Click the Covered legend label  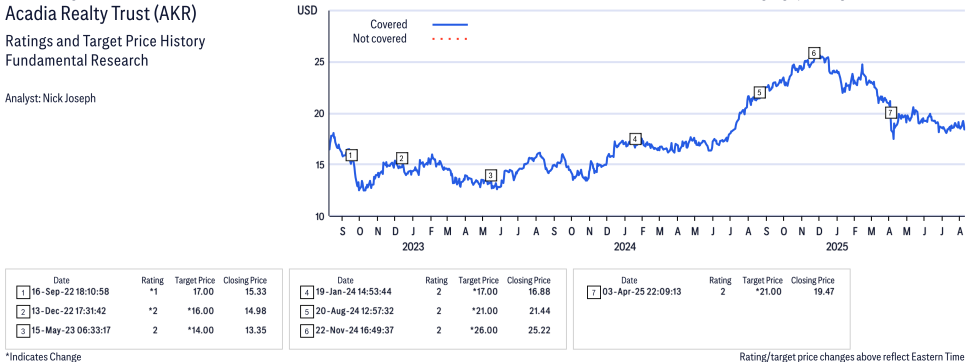pyautogui.click(x=389, y=25)
